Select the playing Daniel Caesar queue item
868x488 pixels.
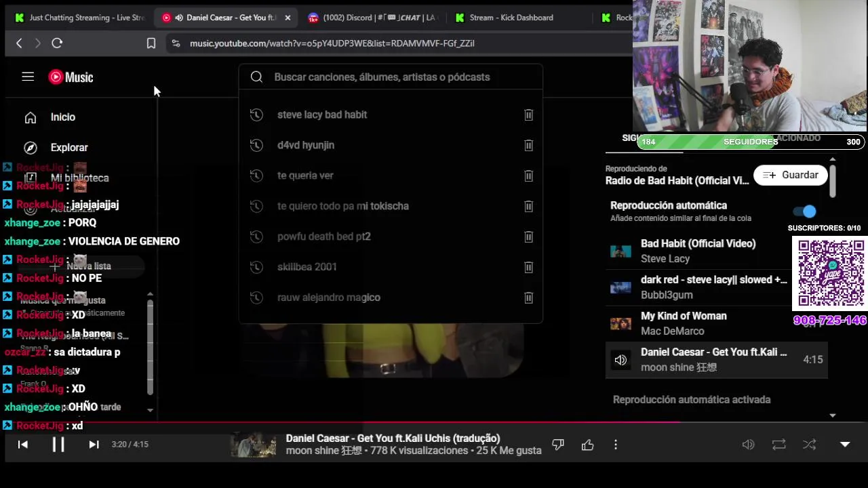[716, 360]
